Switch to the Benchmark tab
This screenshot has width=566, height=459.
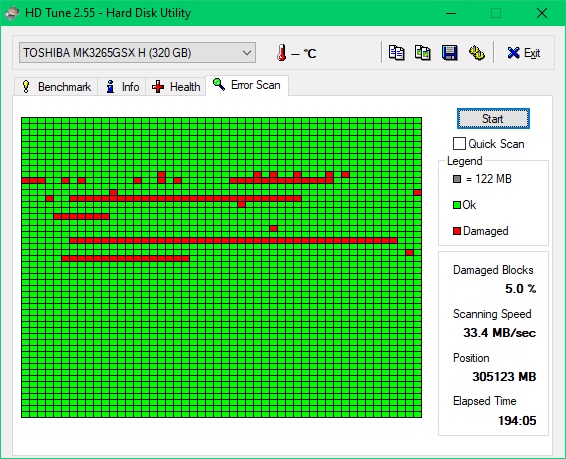pos(56,87)
